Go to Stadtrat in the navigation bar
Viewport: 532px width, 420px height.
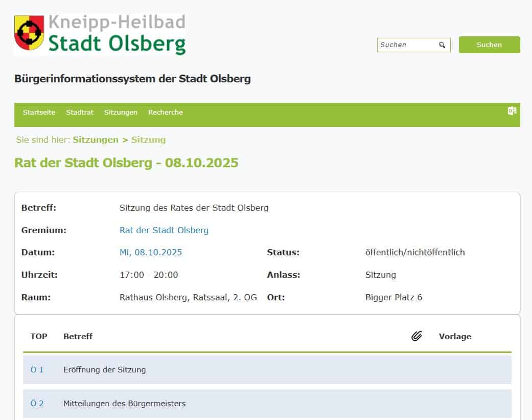(80, 113)
